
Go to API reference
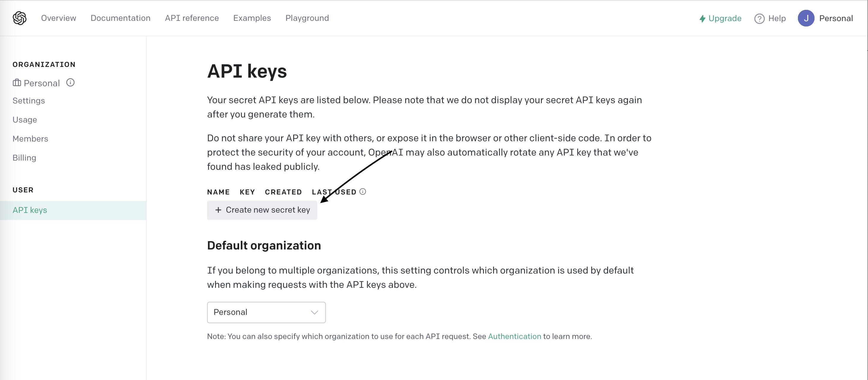192,18
